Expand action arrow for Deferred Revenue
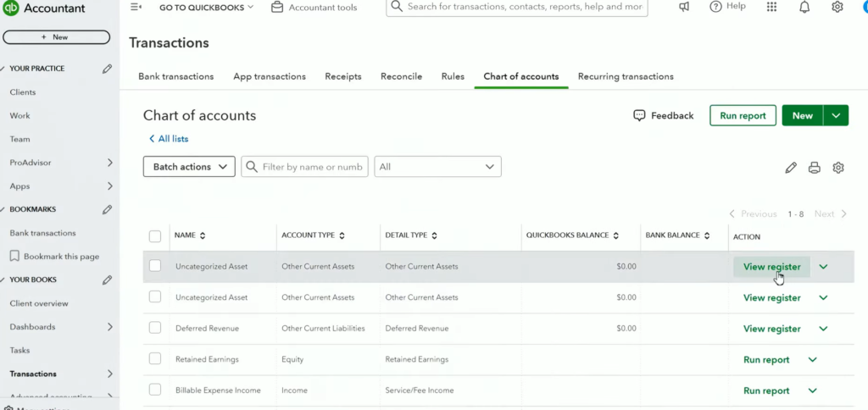868x410 pixels. pos(823,329)
